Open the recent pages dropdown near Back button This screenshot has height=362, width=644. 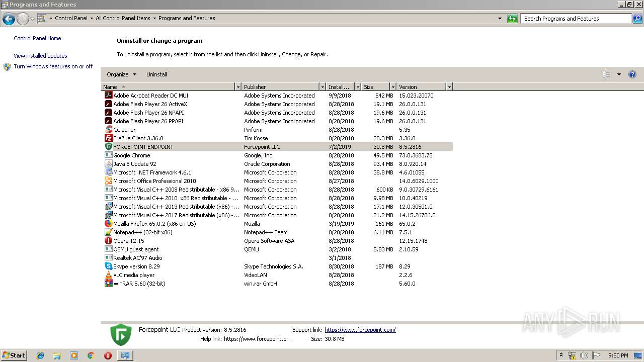[32, 19]
